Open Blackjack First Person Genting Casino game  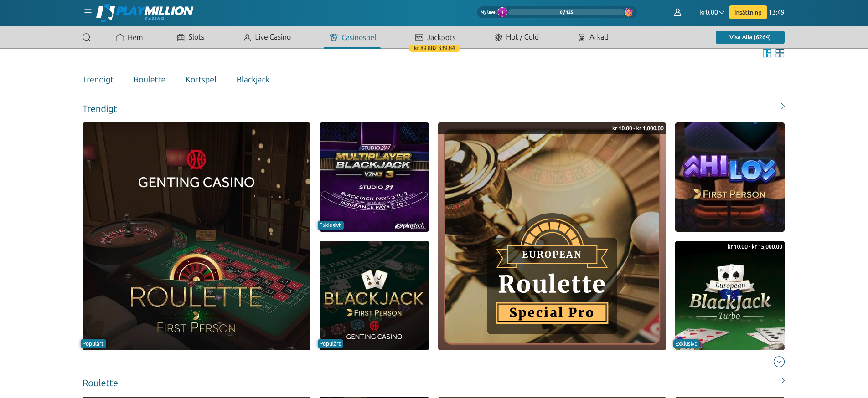click(x=374, y=296)
